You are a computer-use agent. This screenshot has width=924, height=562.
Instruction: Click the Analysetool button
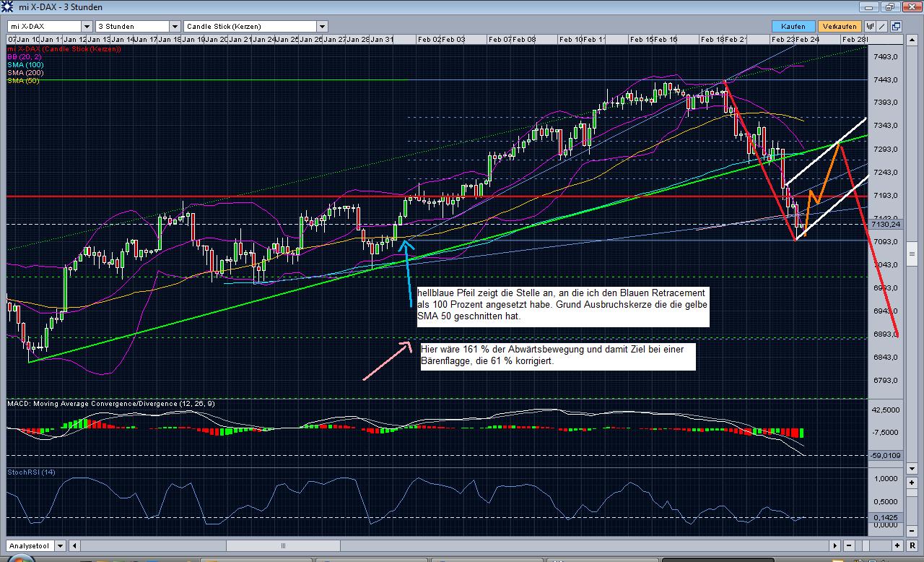[x=30, y=545]
